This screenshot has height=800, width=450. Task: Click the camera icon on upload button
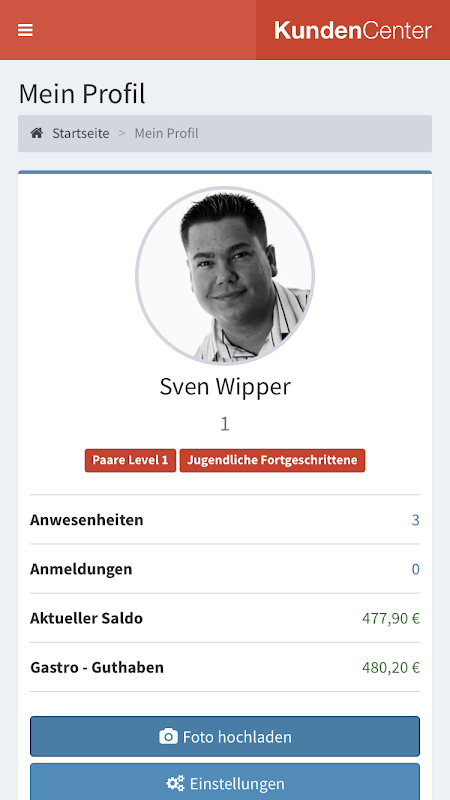point(168,737)
